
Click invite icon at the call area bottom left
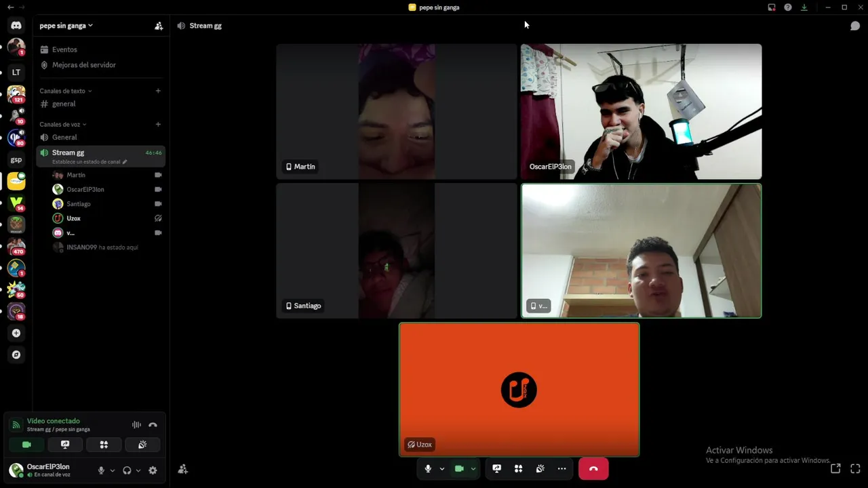click(x=182, y=469)
